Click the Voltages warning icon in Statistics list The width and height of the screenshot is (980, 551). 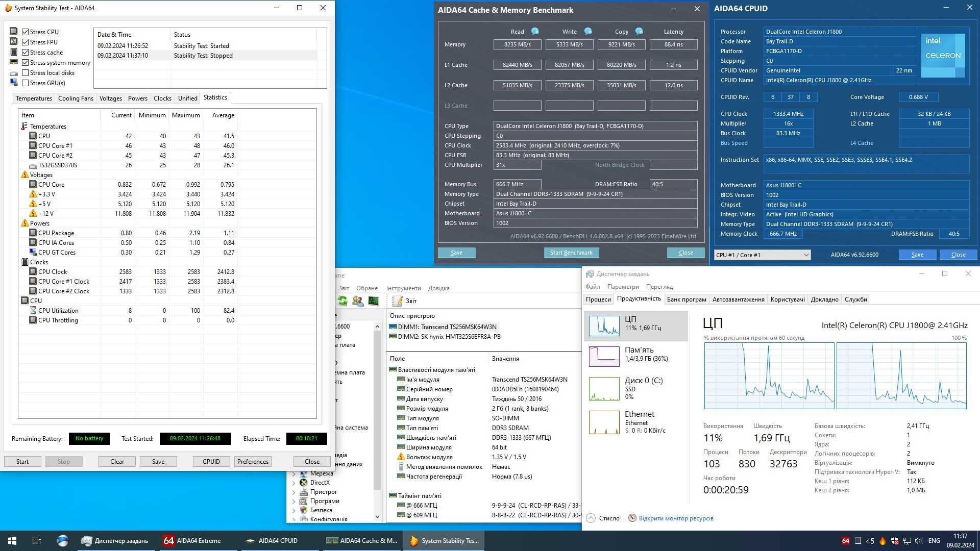(24, 175)
